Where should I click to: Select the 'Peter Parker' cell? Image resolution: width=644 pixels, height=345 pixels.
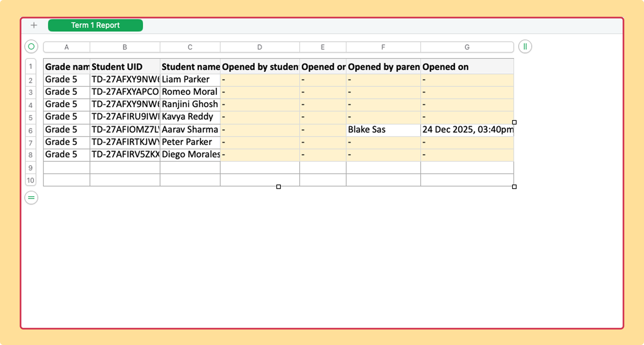point(190,143)
